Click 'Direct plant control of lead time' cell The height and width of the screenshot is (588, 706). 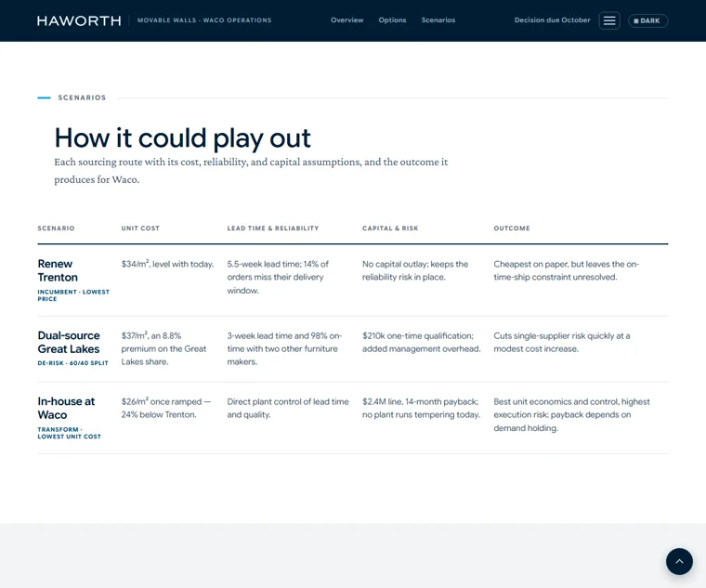click(x=288, y=408)
